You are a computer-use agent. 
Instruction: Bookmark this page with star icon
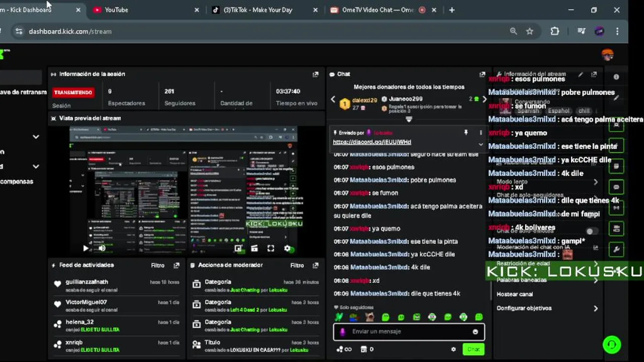click(530, 31)
